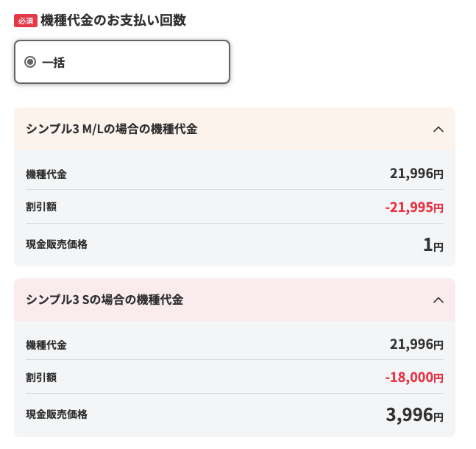This screenshot has height=449, width=476.
Task: Click the 機種代金のお支払い回数 heading
Action: 113,21
